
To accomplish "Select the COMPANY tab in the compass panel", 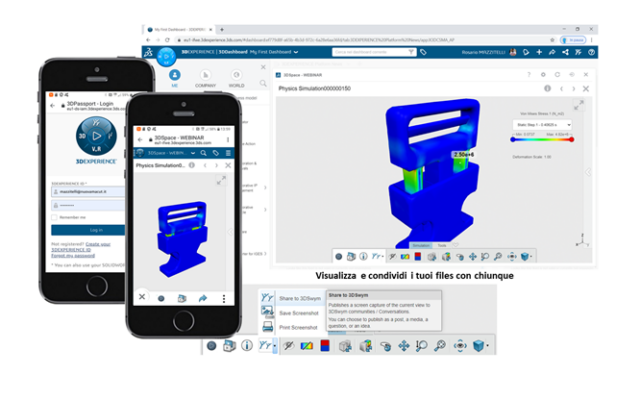I will click(x=205, y=78).
